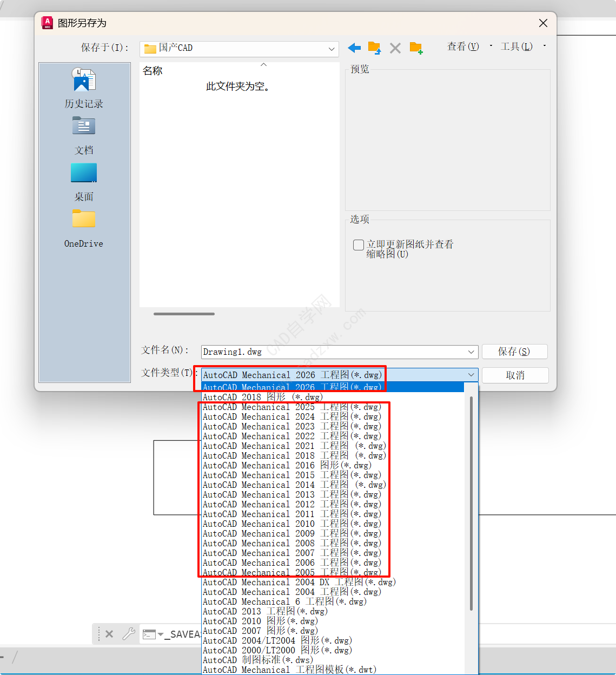Screen dimensions: 616x675
Task: Select AutoCAD Mechanical 2011 工程图 type
Action: (x=333, y=514)
